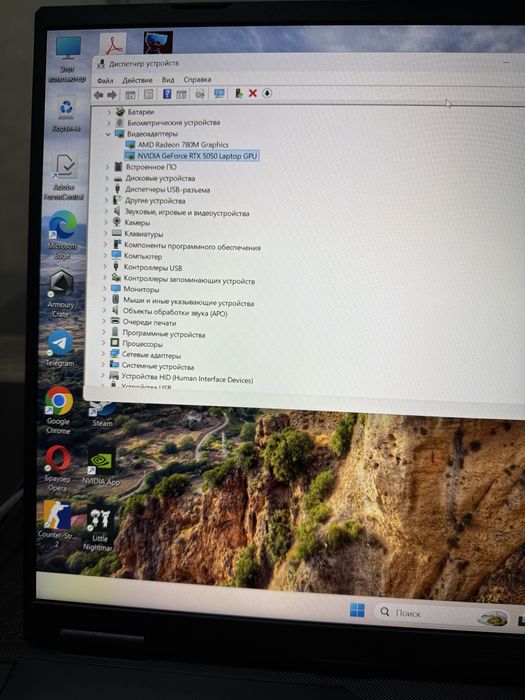Open the Little Nightmares desktop shortcut

pos(100,529)
